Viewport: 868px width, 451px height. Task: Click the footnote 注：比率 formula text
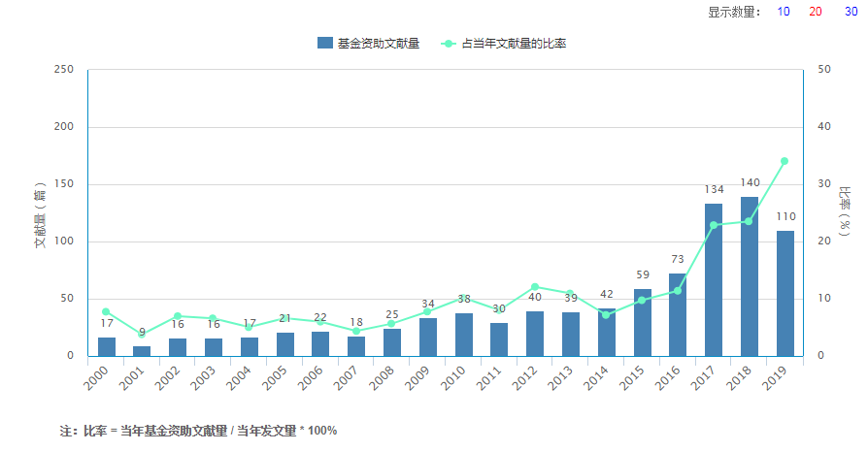tap(198, 431)
